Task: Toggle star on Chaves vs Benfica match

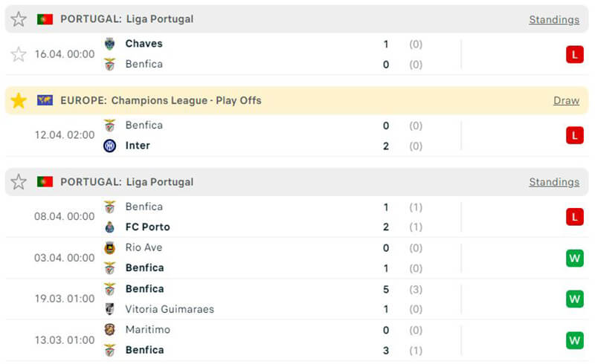Action: point(19,54)
